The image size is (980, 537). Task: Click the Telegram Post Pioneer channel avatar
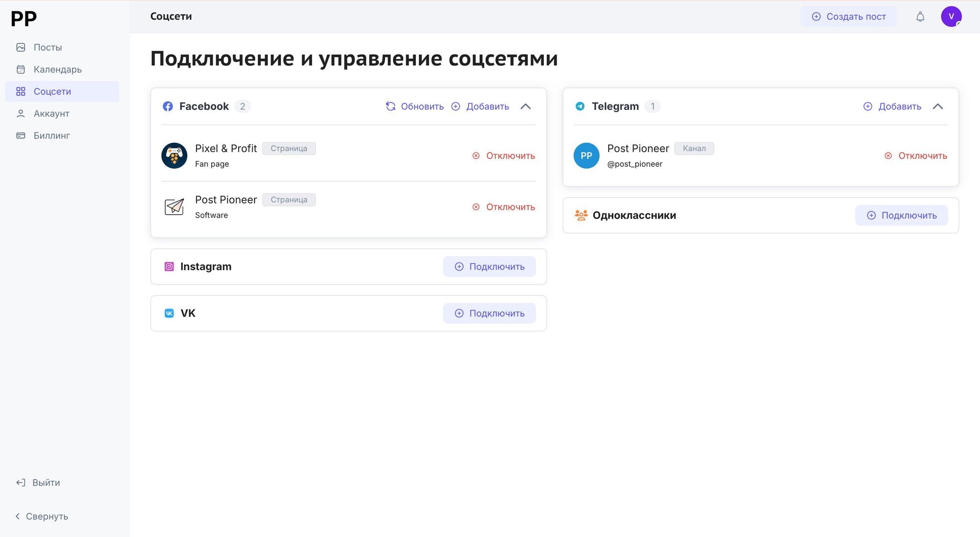tap(587, 155)
